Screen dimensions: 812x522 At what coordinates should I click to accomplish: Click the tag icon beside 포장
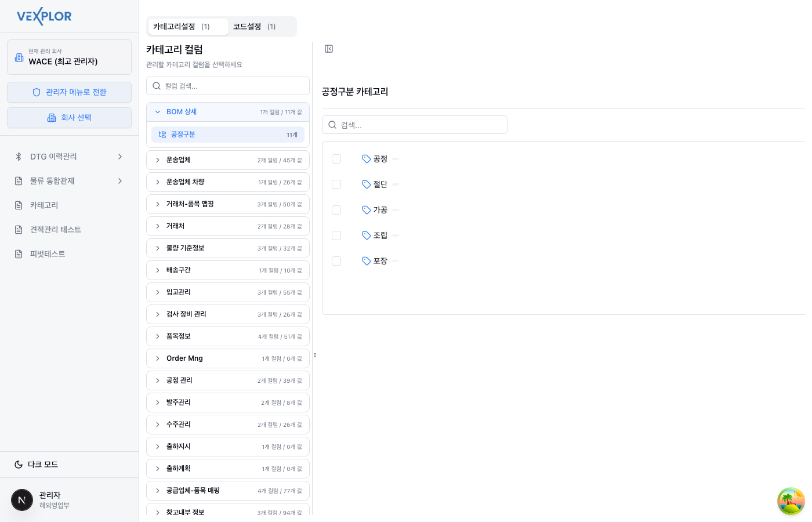[x=366, y=261]
